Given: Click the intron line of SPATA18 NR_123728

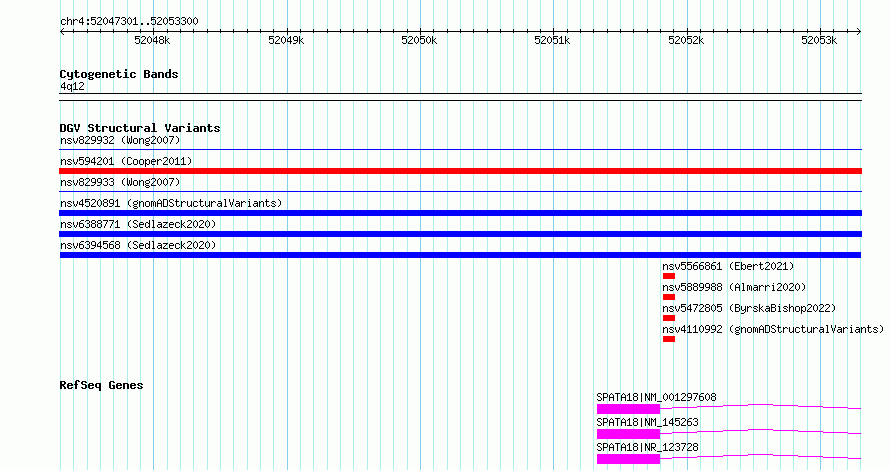Looking at the screenshot, I should pos(761,455).
